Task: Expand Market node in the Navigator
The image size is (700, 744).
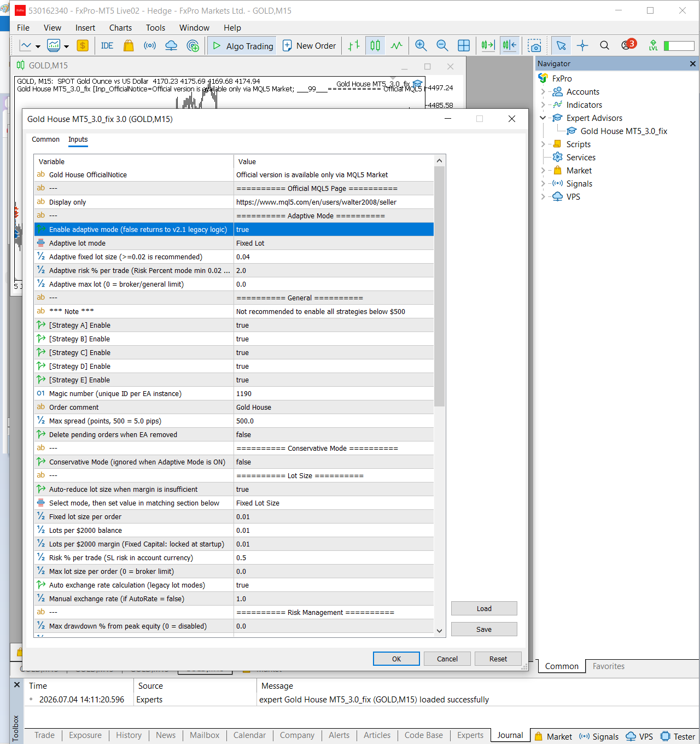Action: click(542, 171)
